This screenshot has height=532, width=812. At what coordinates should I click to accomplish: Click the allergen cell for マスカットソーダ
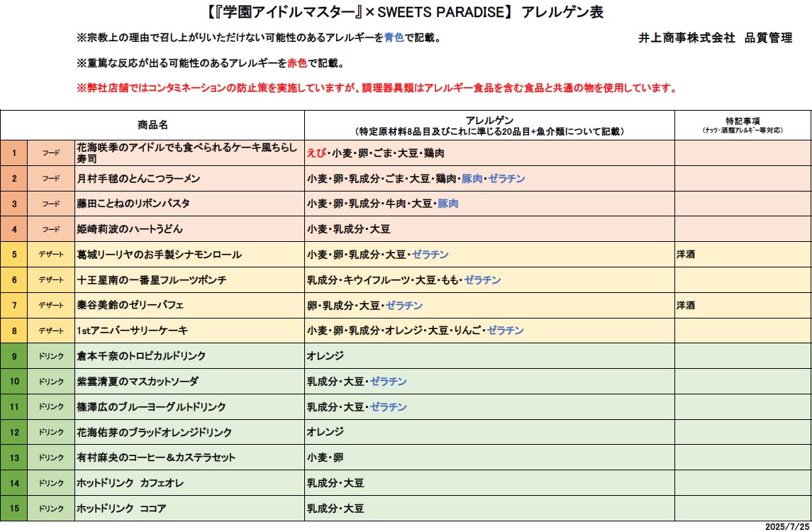[489, 382]
